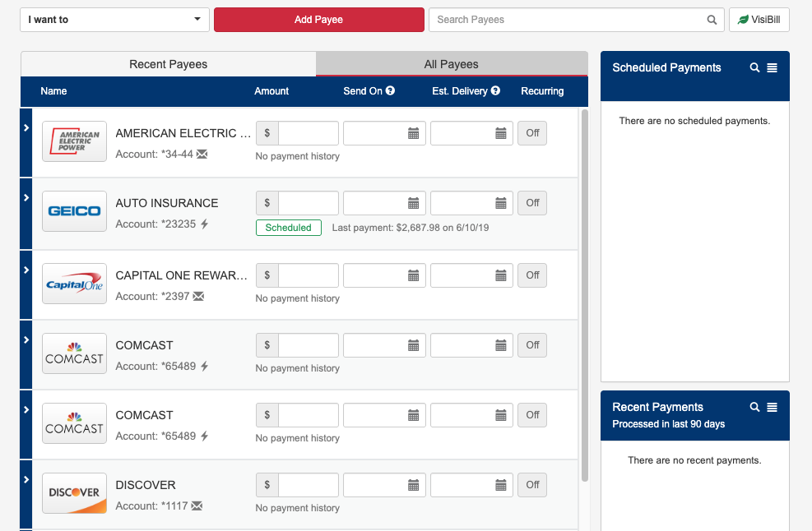Viewport: 812px width, 531px height.
Task: Switch to the Recent Payees tab
Action: 167,64
